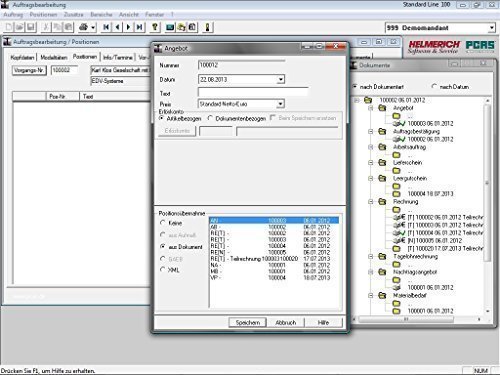Collapse the Angebot node in Dokumente tree
Screen dimensions: 500x375
371,108
